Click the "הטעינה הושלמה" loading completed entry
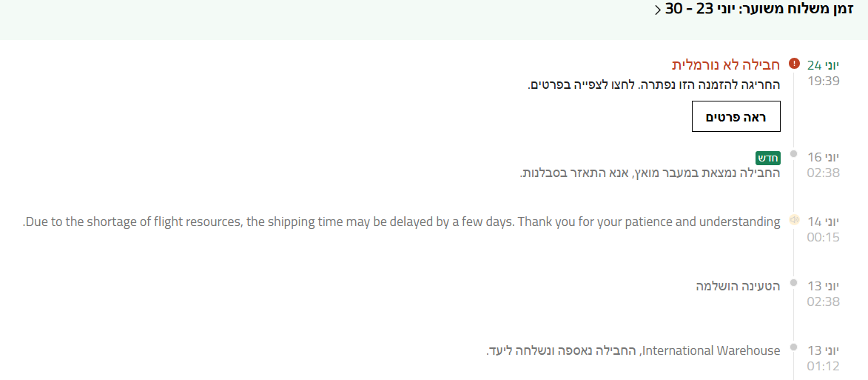Viewport: 868px width, 380px height. [738, 286]
